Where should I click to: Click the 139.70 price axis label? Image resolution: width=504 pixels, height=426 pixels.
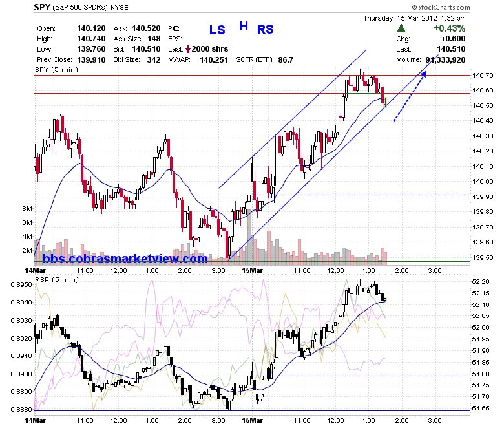[x=483, y=228]
